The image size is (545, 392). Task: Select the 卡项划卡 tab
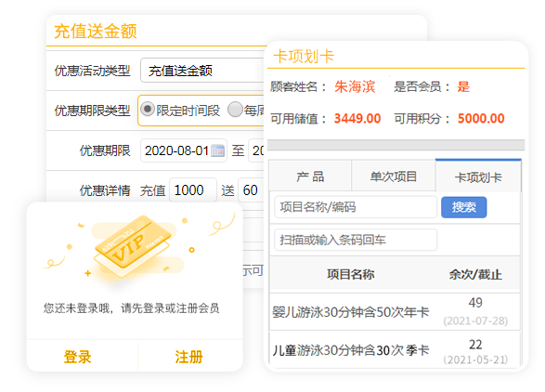[478, 176]
